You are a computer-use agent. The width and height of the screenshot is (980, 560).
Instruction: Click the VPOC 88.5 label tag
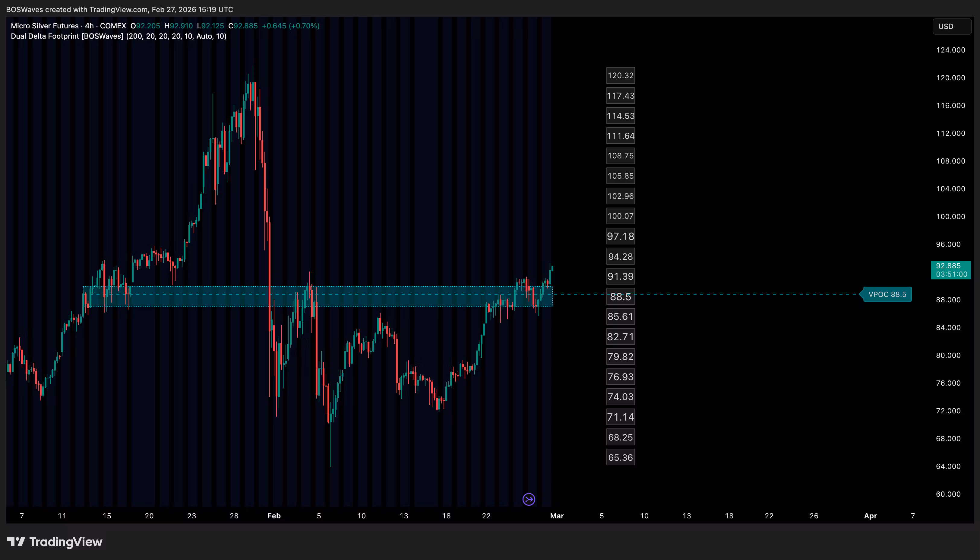tap(887, 294)
